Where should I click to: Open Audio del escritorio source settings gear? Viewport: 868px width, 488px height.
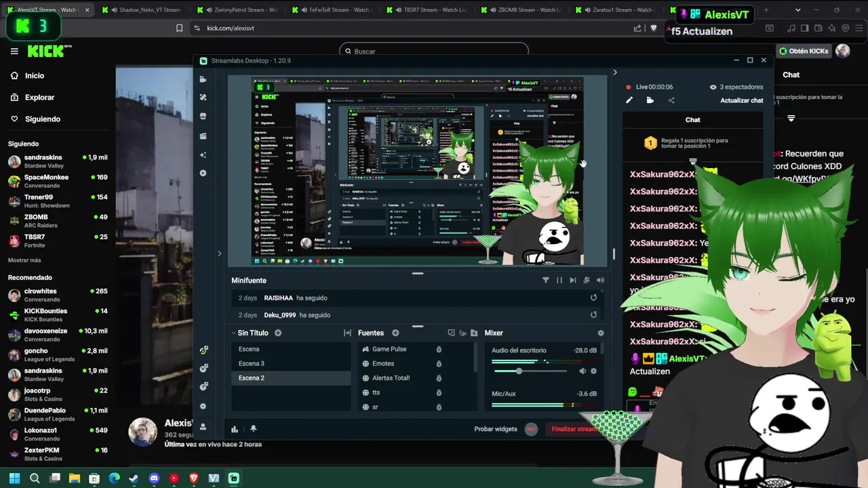[x=594, y=371]
